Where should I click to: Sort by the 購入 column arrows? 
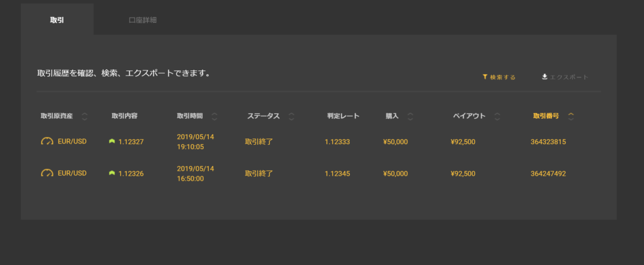(x=410, y=116)
